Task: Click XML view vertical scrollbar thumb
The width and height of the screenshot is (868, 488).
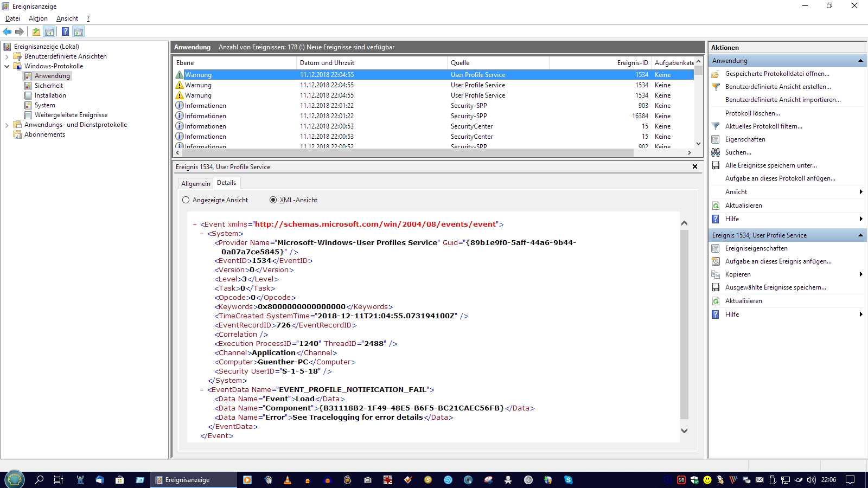Action: 684,324
